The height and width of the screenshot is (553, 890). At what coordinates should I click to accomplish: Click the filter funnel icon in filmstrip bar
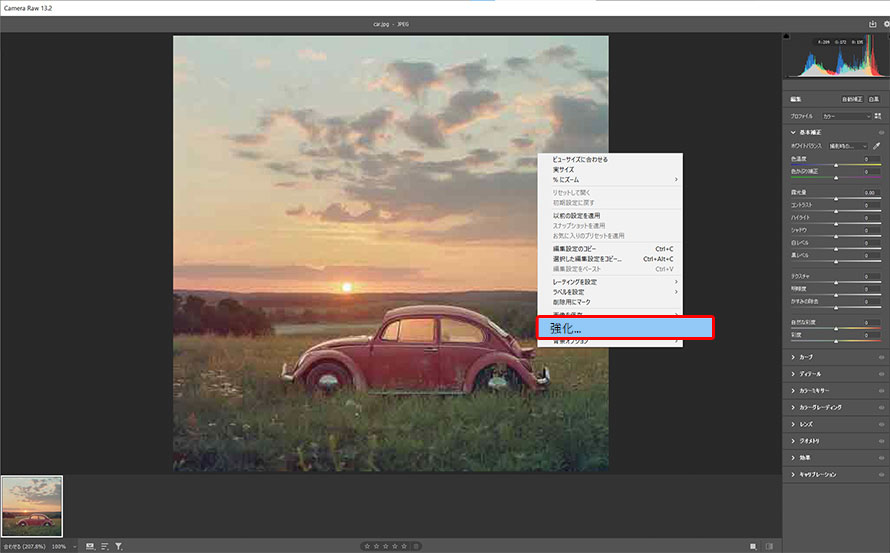point(119,547)
